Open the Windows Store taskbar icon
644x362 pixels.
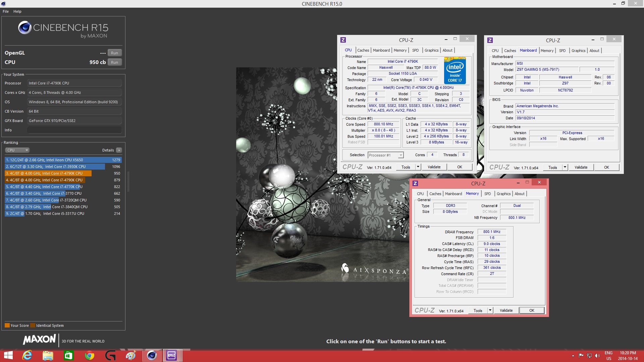68,355
